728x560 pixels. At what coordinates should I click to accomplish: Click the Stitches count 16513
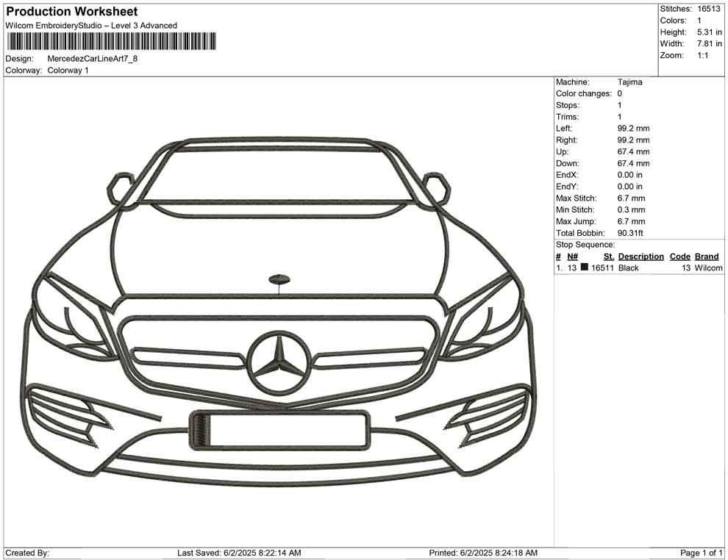pos(708,9)
